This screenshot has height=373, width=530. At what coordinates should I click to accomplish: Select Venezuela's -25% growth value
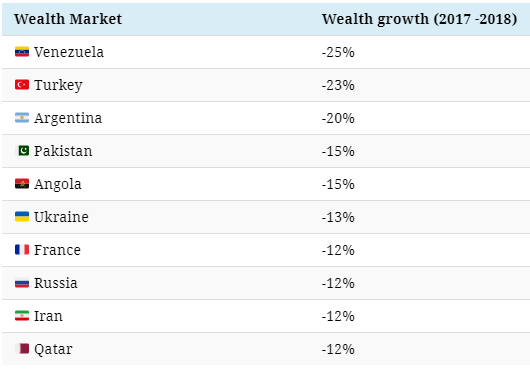tap(338, 52)
